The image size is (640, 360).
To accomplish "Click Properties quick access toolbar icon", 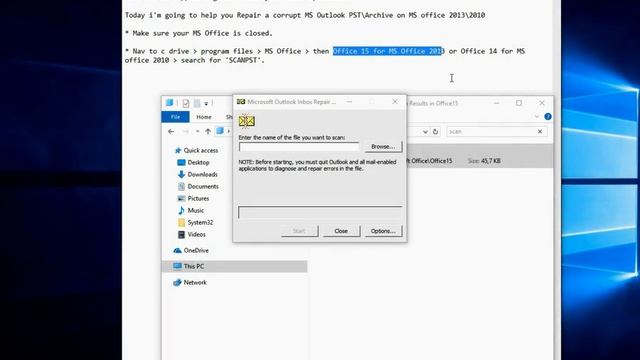I will click(186, 103).
